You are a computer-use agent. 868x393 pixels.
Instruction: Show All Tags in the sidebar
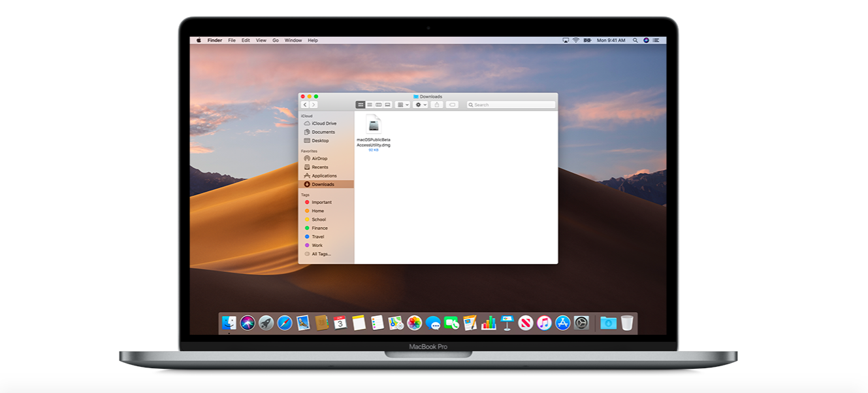pos(326,254)
